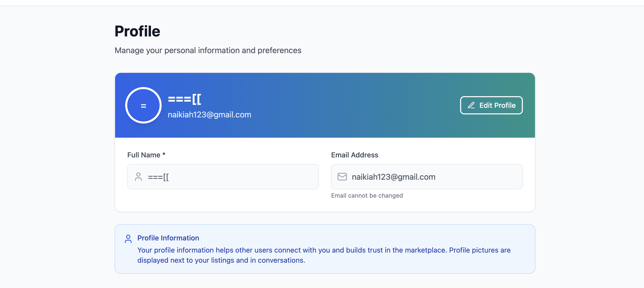Click the 'Manage your personal information' subtitle
This screenshot has height=288, width=644.
click(x=208, y=50)
